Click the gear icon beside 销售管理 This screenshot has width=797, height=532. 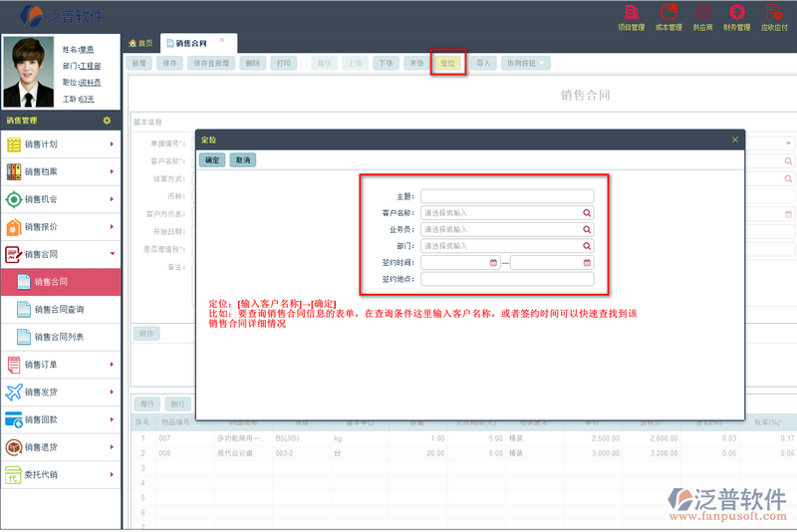coord(107,121)
